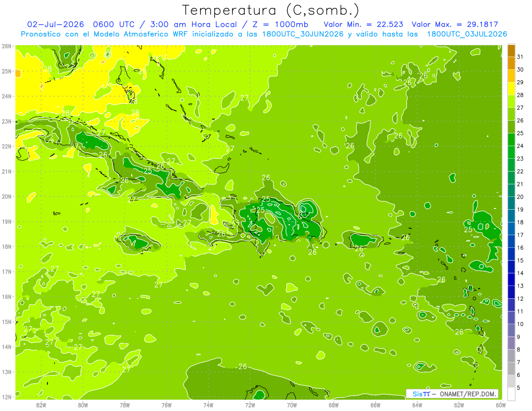Click the 82W longitude axis label

(41, 405)
